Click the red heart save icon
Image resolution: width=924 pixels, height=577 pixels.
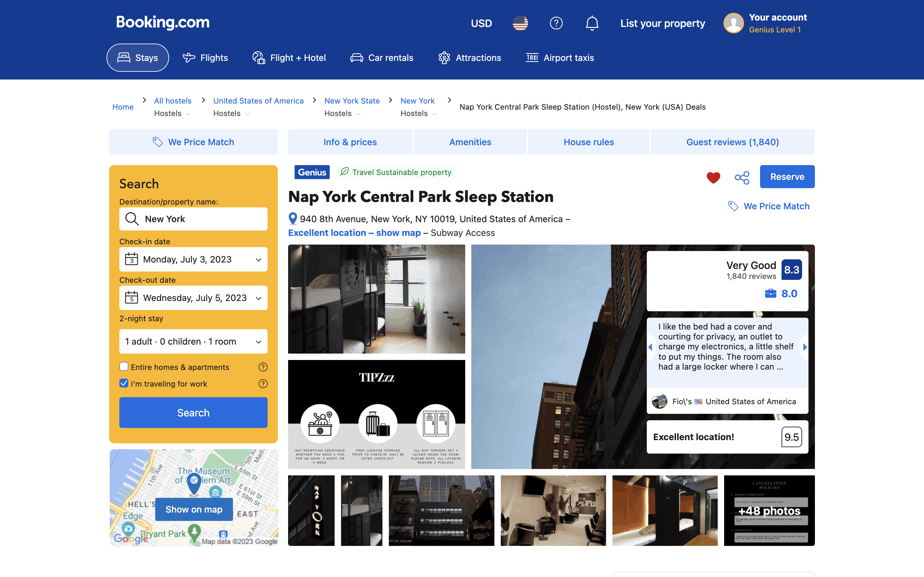[713, 178]
